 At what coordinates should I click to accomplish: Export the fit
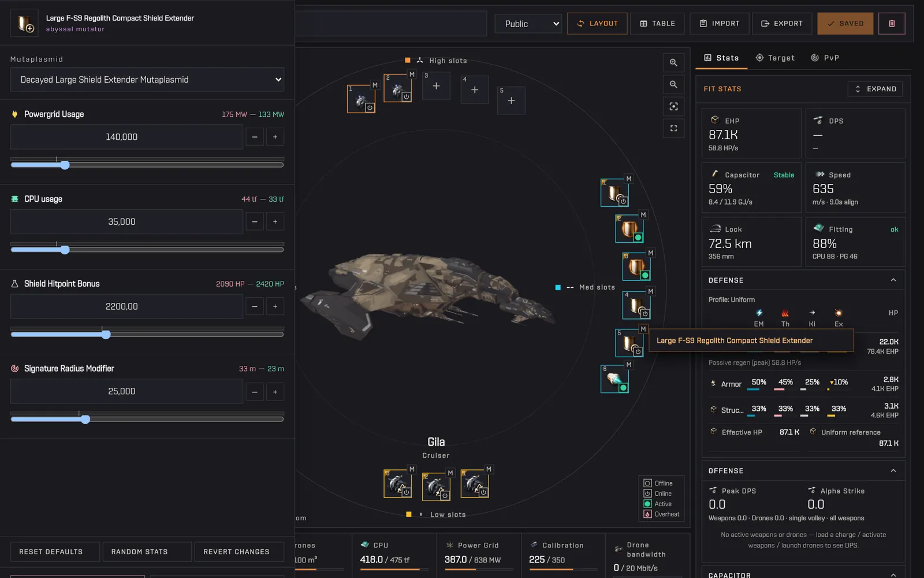click(x=782, y=24)
